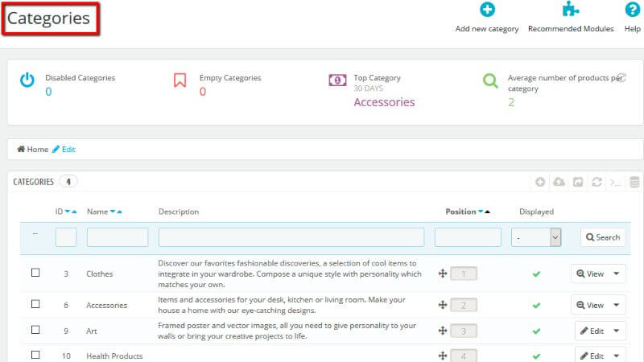Click the Clothes category name
Viewport: 644px width, 362px height.
coord(99,274)
